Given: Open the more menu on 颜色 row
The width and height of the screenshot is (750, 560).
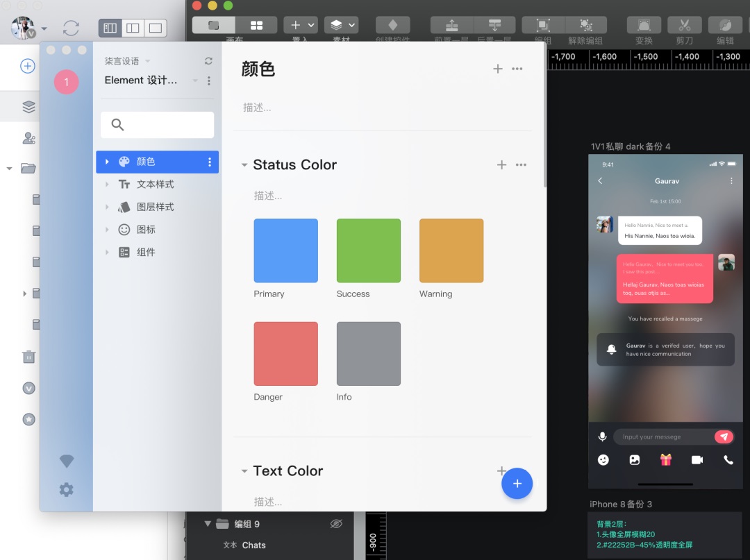Looking at the screenshot, I should (210, 162).
